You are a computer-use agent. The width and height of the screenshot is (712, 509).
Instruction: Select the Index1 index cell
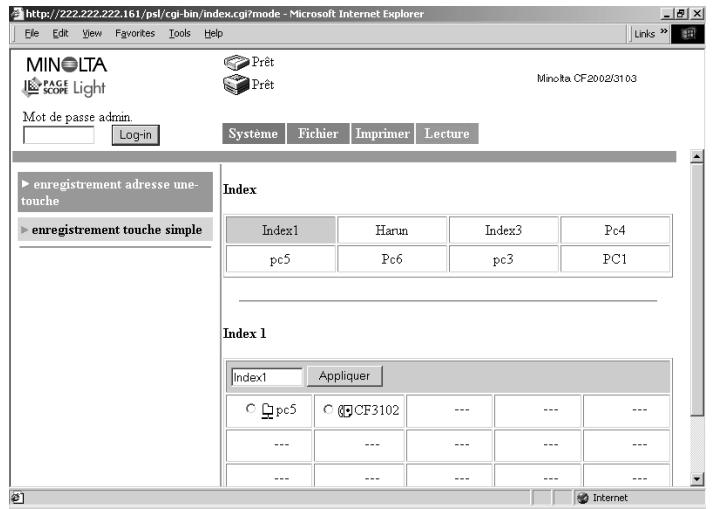coord(281,230)
